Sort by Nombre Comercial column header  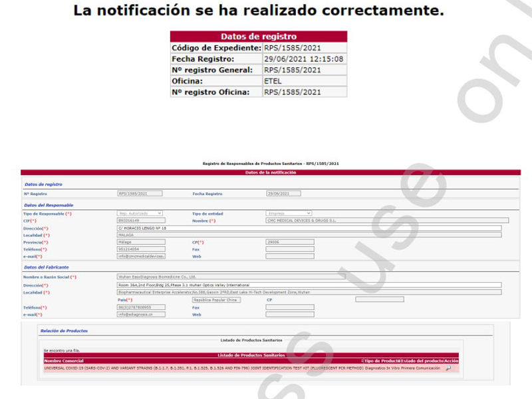tap(63, 360)
